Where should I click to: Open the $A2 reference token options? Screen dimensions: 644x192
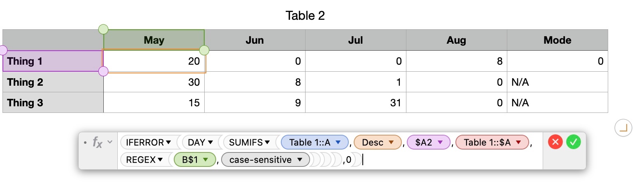[x=440, y=143]
